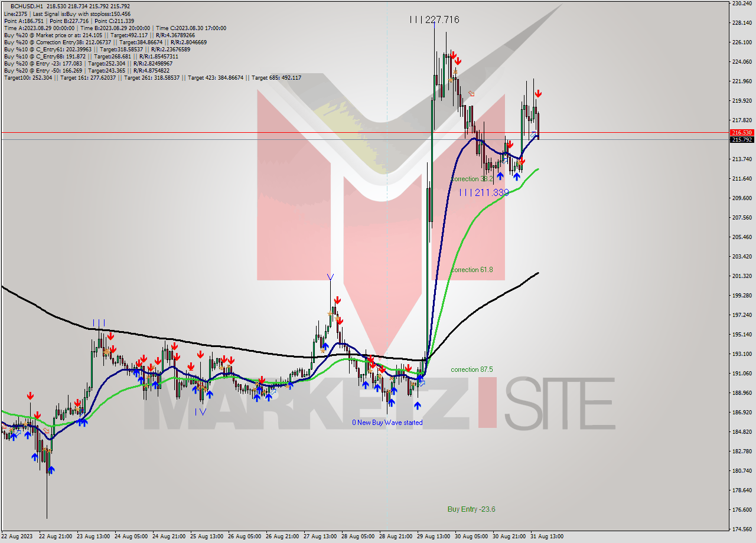Click the 186.920 price axis value
756x543 pixels.
[x=741, y=412]
